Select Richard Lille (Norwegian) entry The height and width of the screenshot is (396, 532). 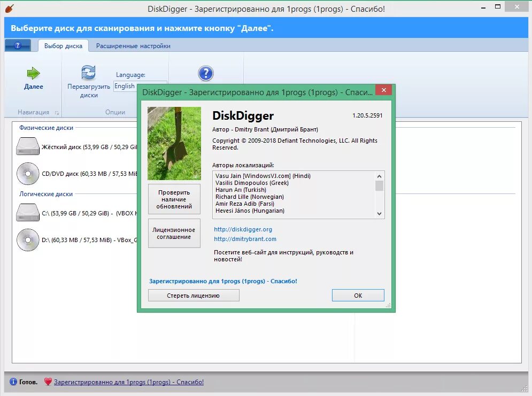[x=249, y=197]
